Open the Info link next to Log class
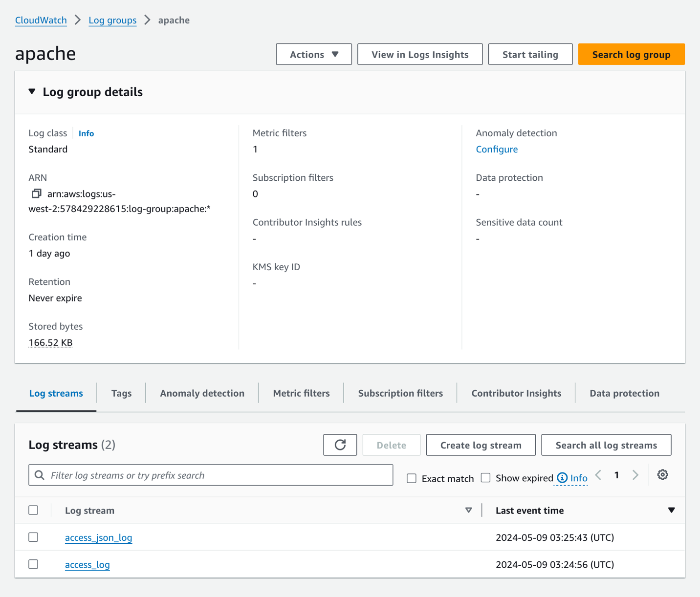 click(x=86, y=133)
